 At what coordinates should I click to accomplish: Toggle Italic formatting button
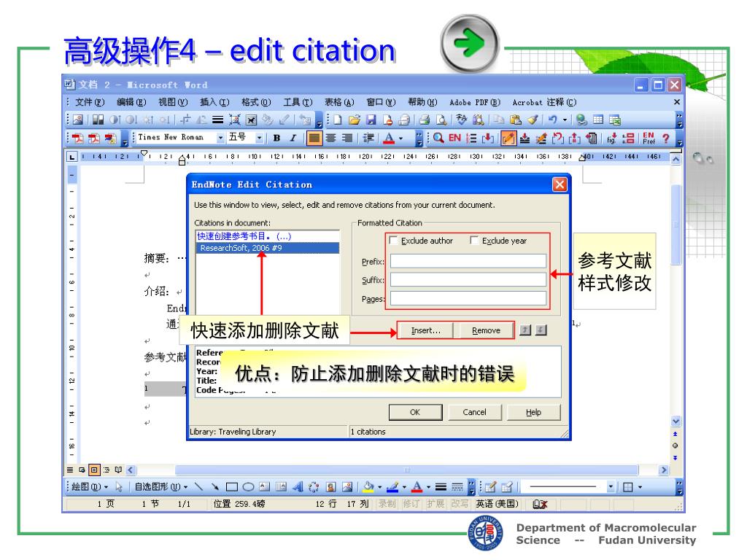pos(293,138)
